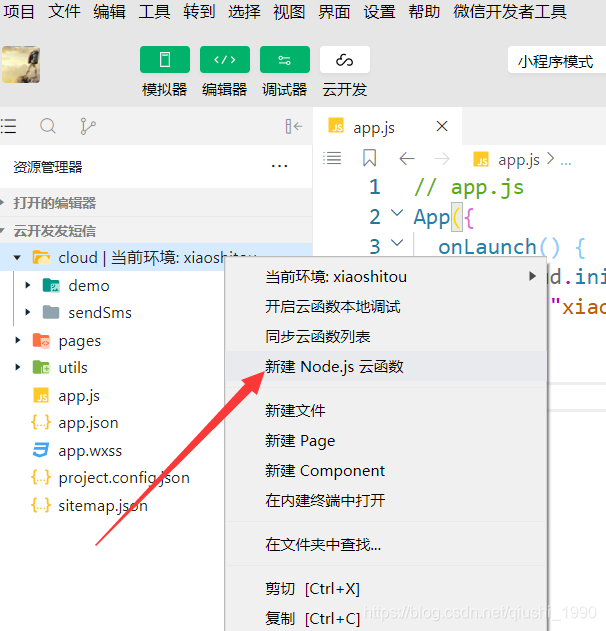
Task: Open the 小程序模式 mode dropdown
Action: tap(557, 61)
